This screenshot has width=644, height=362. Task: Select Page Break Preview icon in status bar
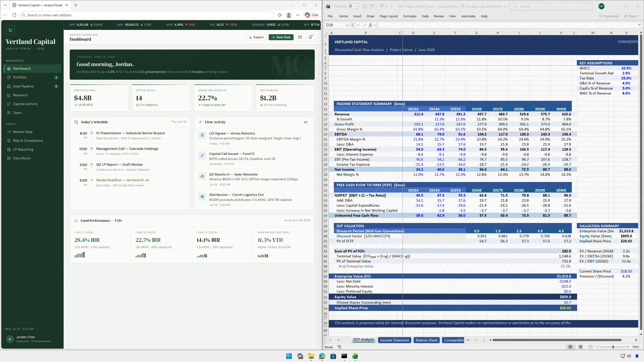[x=591, y=347]
